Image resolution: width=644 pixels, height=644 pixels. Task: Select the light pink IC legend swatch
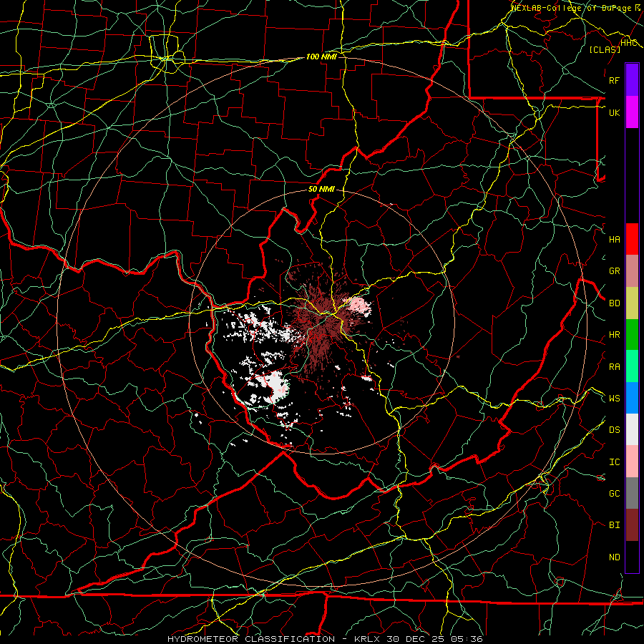(x=632, y=462)
